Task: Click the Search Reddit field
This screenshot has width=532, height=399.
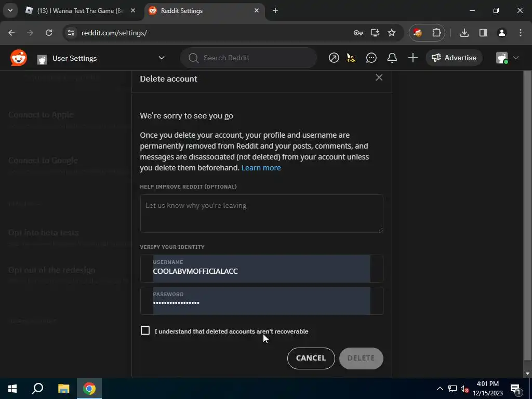Action: (249, 58)
